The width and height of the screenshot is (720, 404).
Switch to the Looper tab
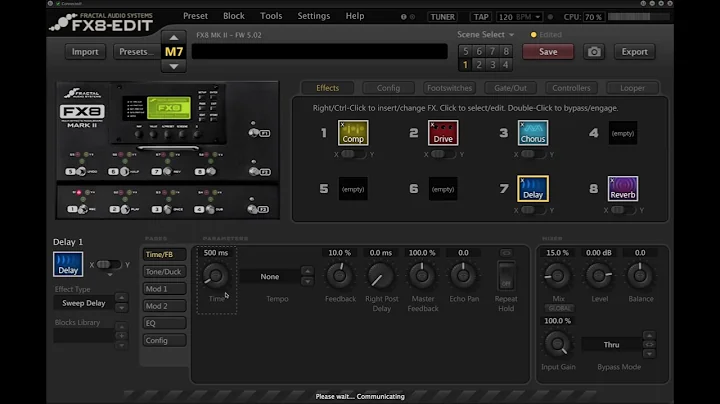click(x=632, y=88)
